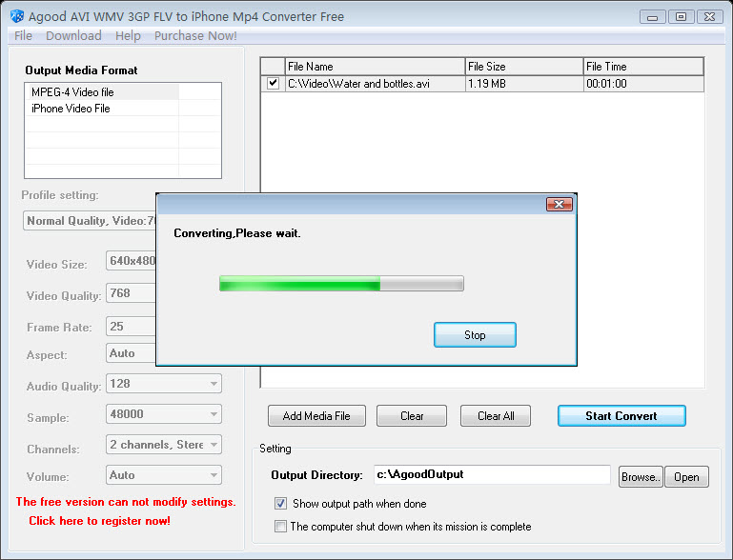733x560 pixels.
Task: Open the Help menu
Action: point(128,36)
